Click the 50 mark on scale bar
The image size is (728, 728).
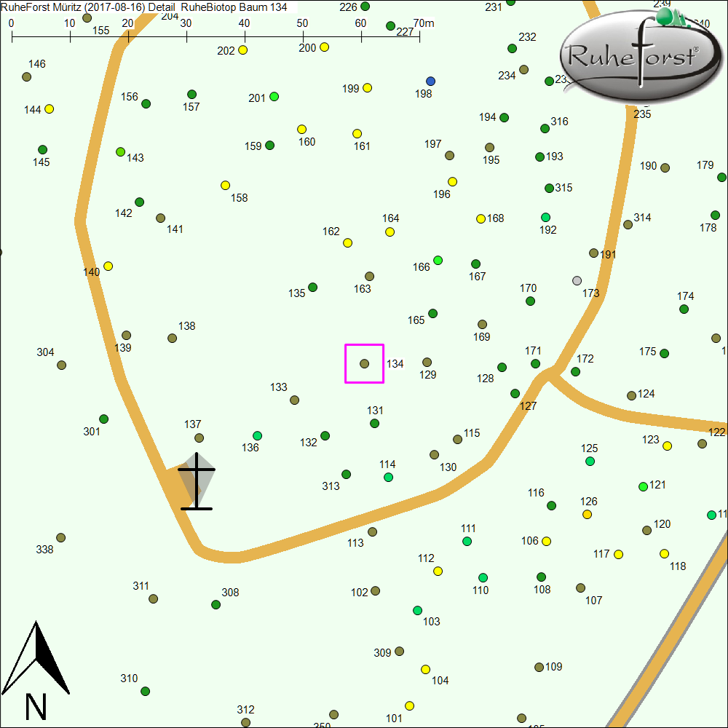point(303,34)
